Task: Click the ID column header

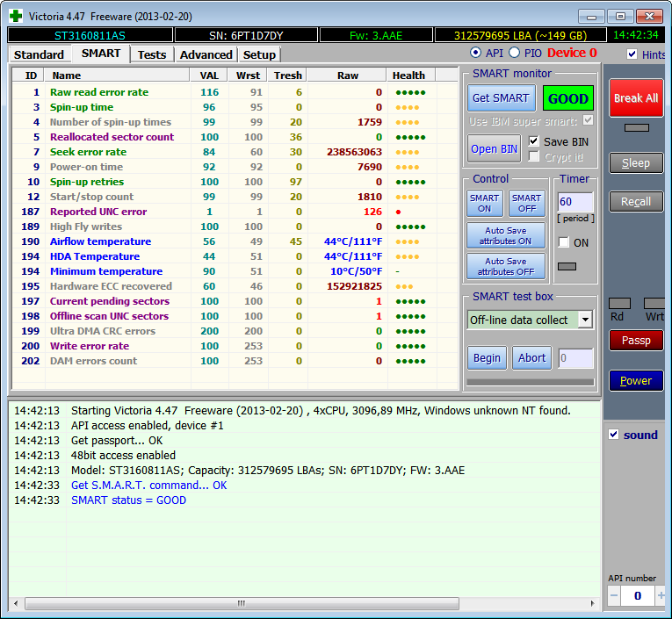Action: tap(30, 76)
